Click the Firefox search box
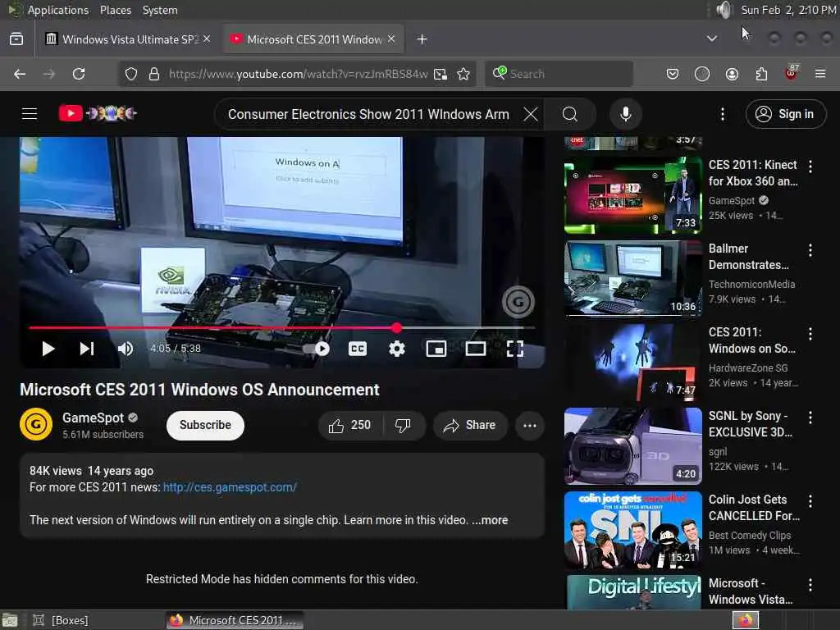Image resolution: width=840 pixels, height=630 pixels. [x=559, y=74]
